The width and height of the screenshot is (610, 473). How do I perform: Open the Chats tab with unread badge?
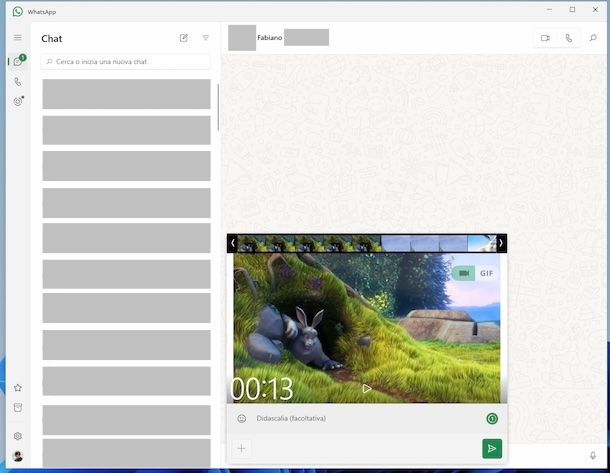[18, 61]
